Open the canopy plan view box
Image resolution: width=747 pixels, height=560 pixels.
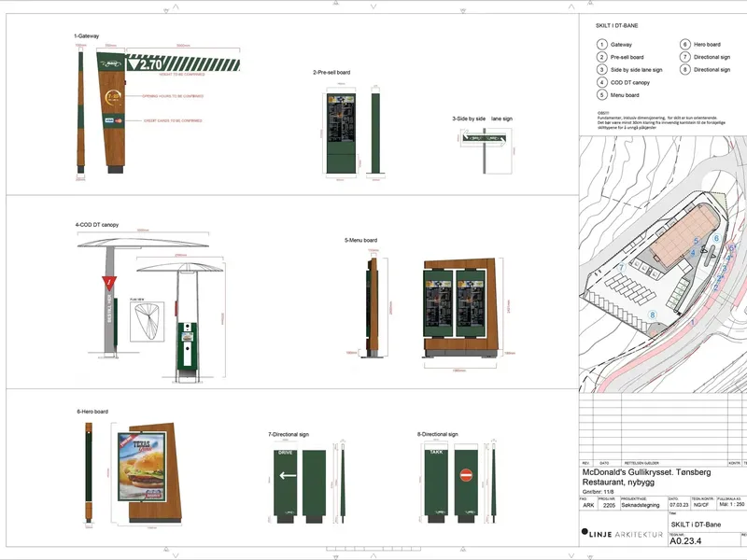tap(148, 322)
